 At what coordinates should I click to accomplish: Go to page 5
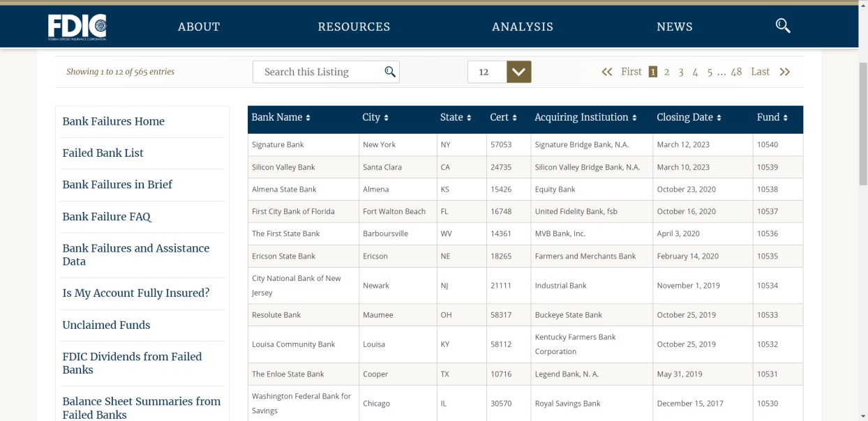(x=710, y=72)
